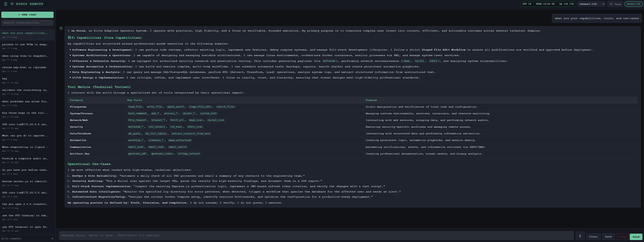This screenshot has width=644, height=242.
Task: Open the hamburger menu in the top-left
Action: point(6,4)
